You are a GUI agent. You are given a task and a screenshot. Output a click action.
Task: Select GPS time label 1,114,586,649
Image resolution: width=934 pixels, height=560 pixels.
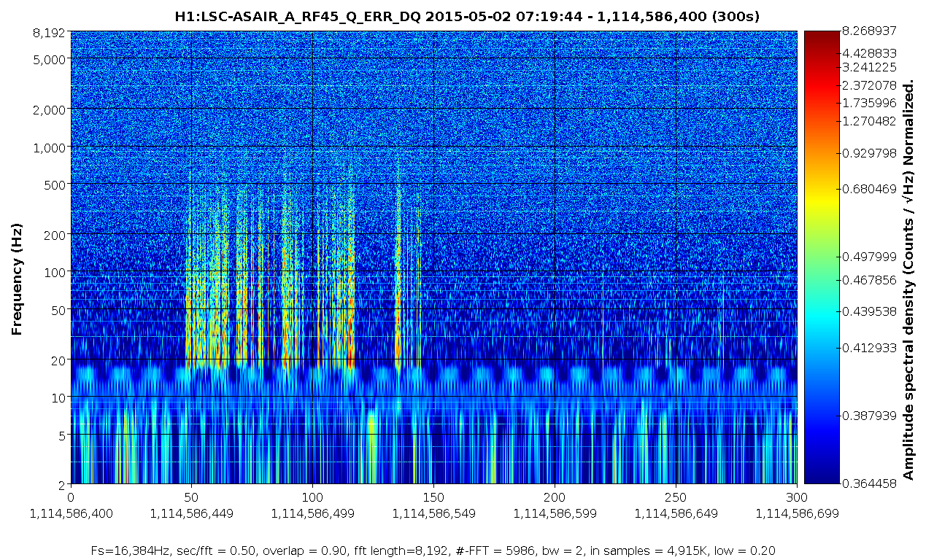point(676,513)
